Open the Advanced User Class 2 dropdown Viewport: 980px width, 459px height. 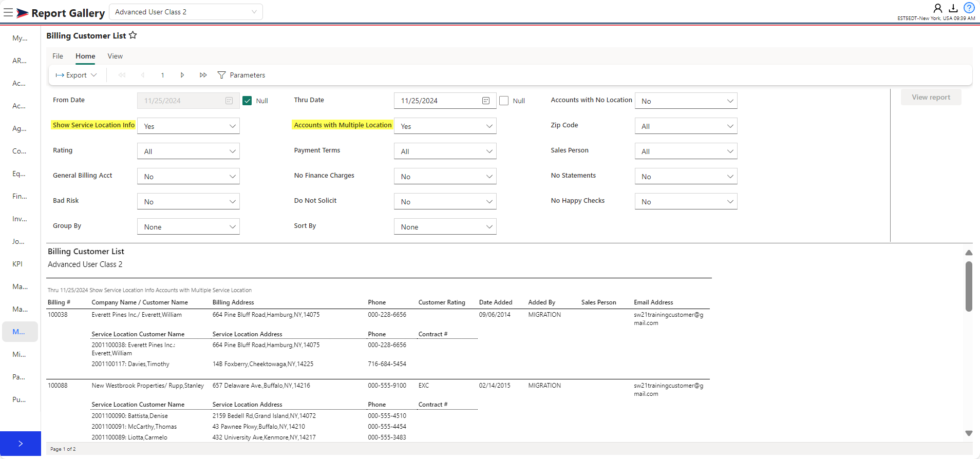tap(186, 12)
